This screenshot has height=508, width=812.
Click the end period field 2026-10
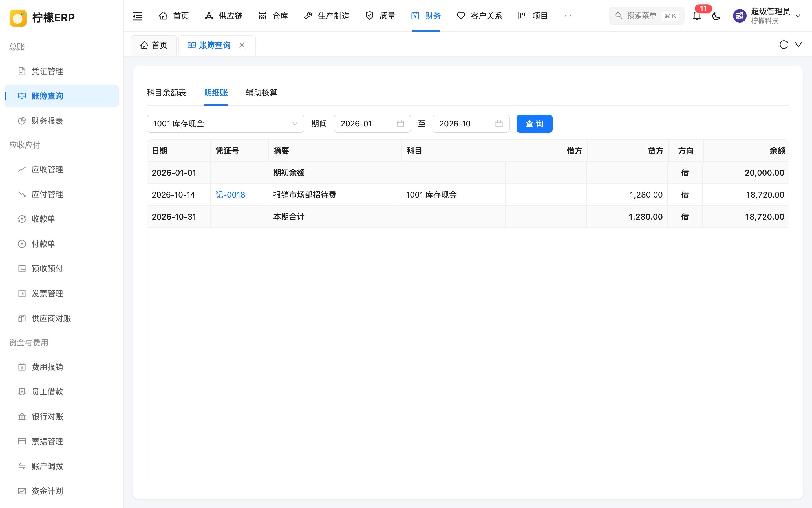(471, 124)
